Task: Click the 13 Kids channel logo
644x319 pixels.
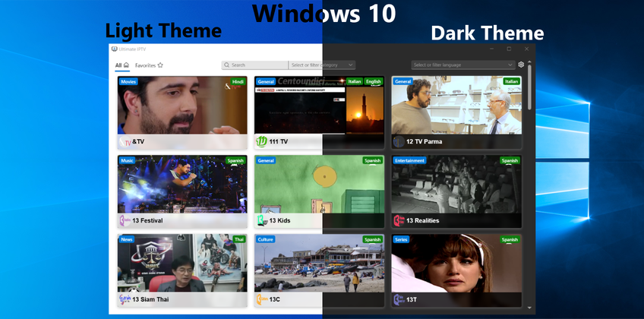Action: tap(261, 220)
